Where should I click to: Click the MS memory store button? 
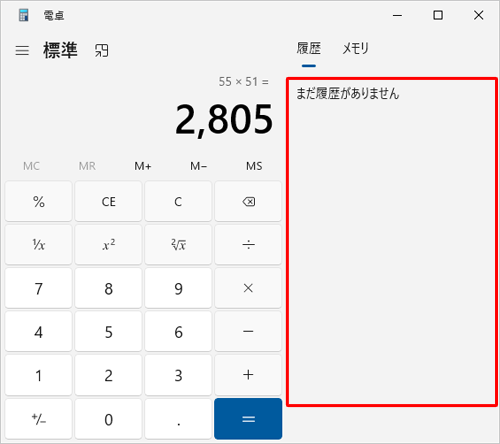pos(254,166)
